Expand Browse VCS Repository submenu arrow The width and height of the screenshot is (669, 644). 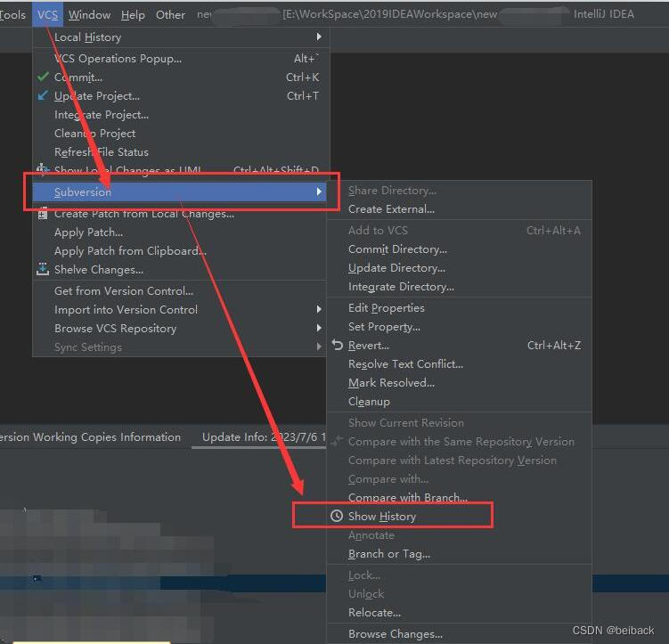pyautogui.click(x=319, y=328)
